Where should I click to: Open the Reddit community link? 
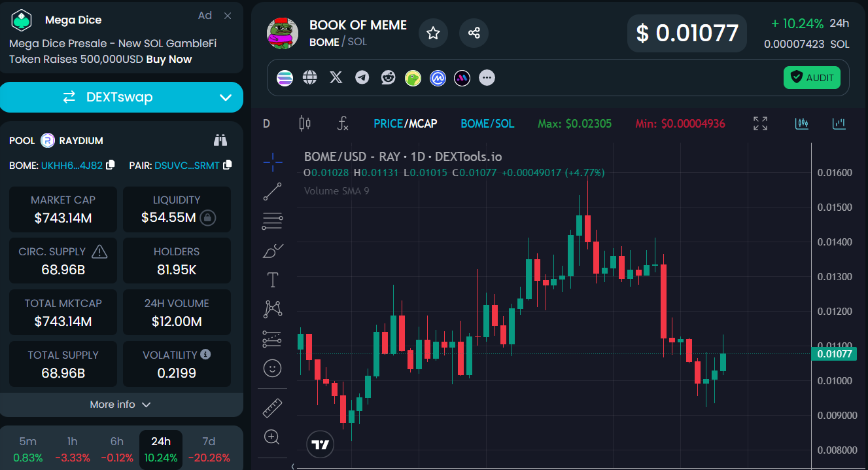click(389, 78)
